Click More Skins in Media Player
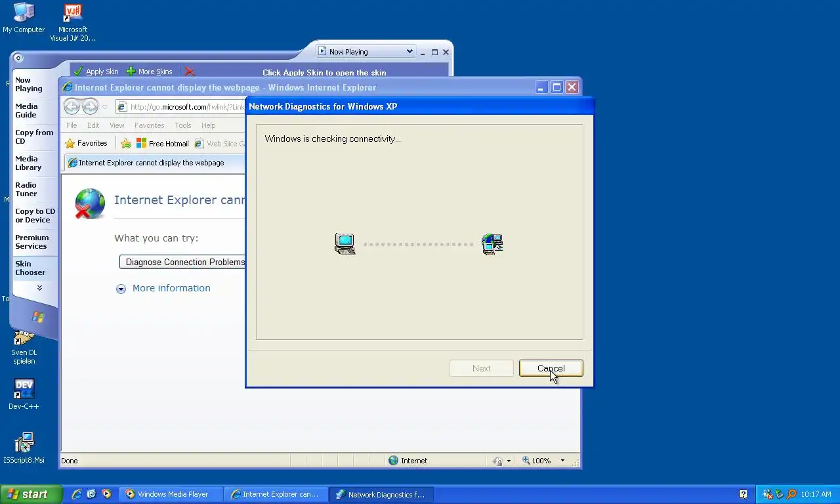This screenshot has height=504, width=840. point(149,72)
